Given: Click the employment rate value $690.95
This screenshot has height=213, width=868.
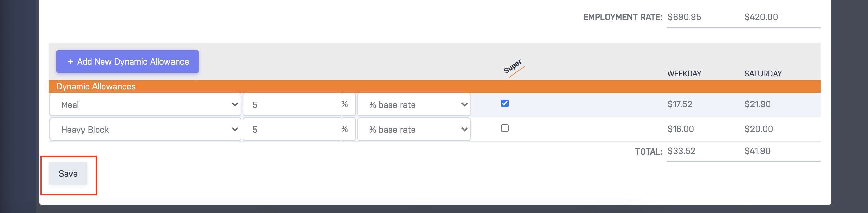Looking at the screenshot, I should point(684,17).
